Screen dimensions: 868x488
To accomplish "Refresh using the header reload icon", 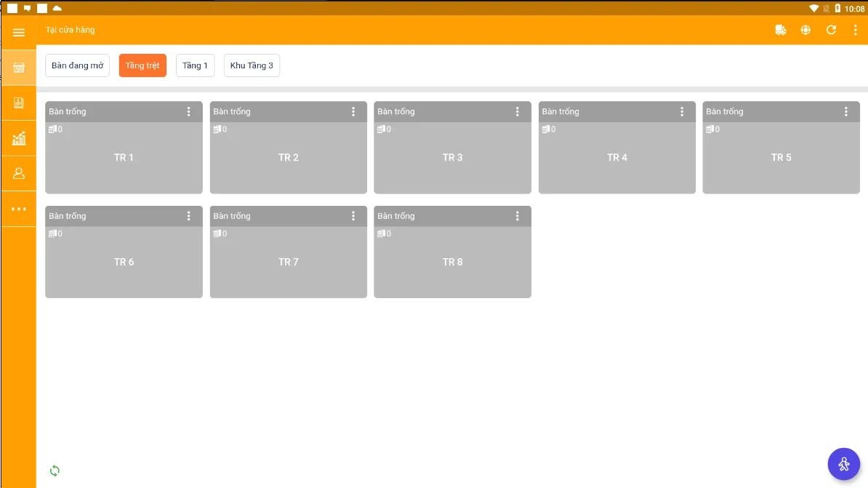I will pos(831,30).
